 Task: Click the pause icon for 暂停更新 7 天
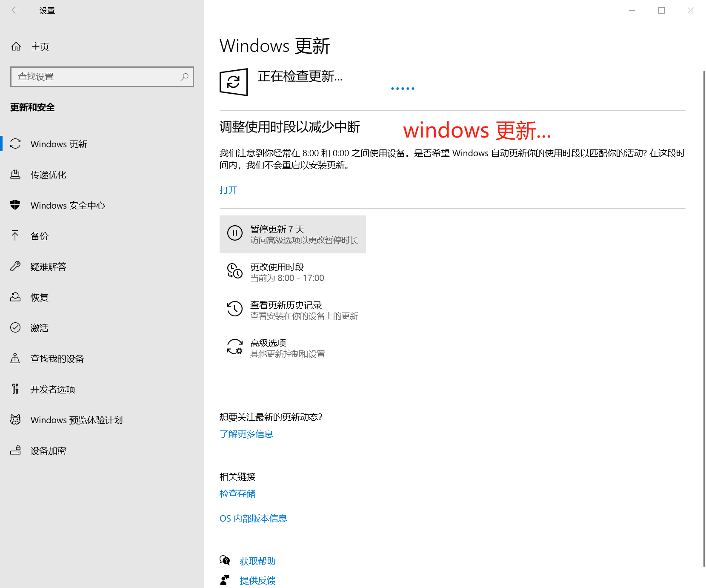tap(235, 233)
